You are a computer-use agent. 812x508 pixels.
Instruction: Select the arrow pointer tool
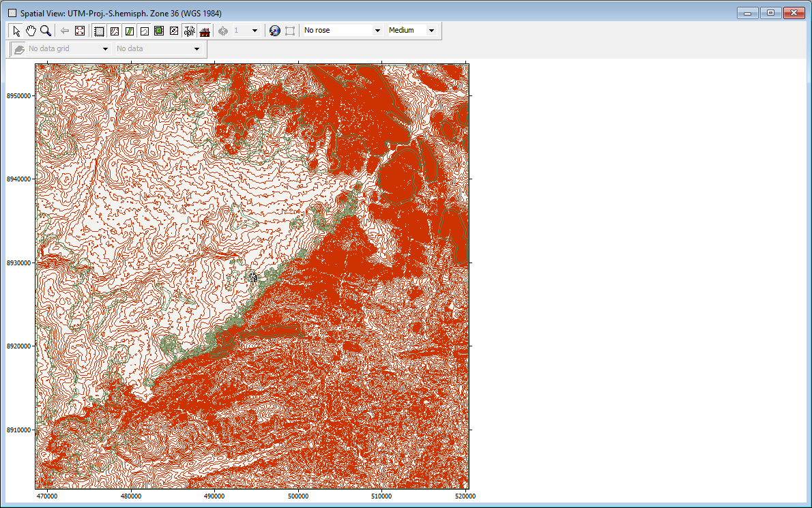pos(17,31)
